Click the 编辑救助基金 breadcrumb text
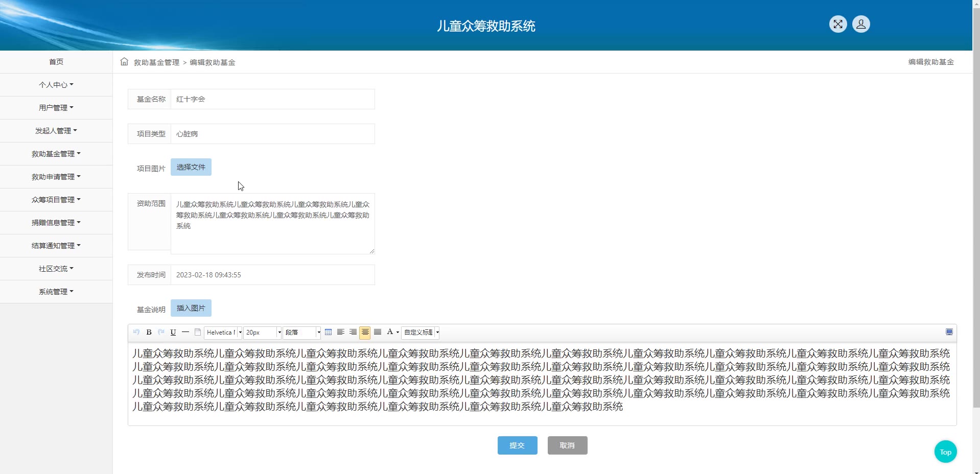This screenshot has width=980, height=474. coord(213,62)
